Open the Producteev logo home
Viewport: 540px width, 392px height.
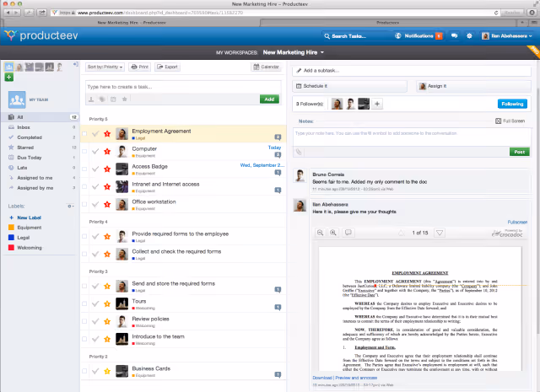click(41, 35)
